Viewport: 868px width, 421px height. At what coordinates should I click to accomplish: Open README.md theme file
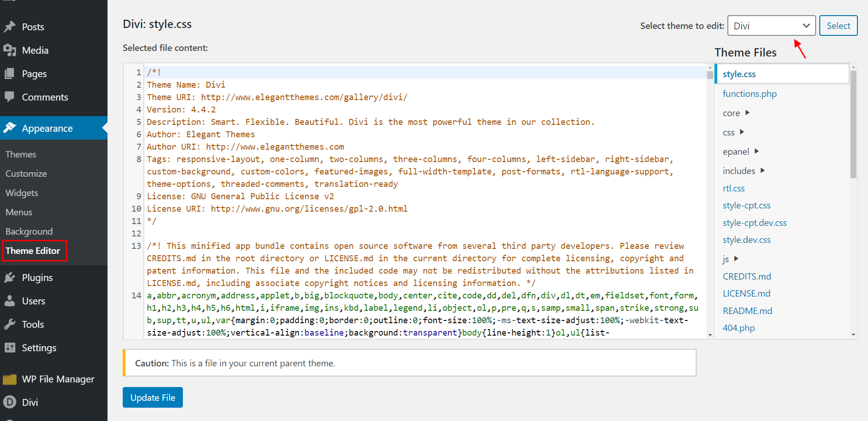tap(747, 311)
